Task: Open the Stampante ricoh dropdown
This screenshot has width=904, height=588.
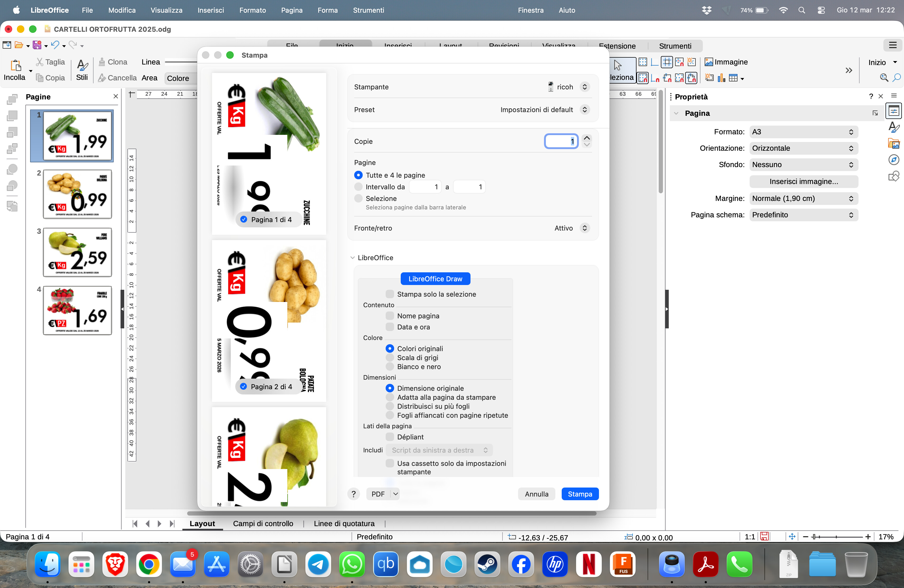Action: (x=585, y=87)
